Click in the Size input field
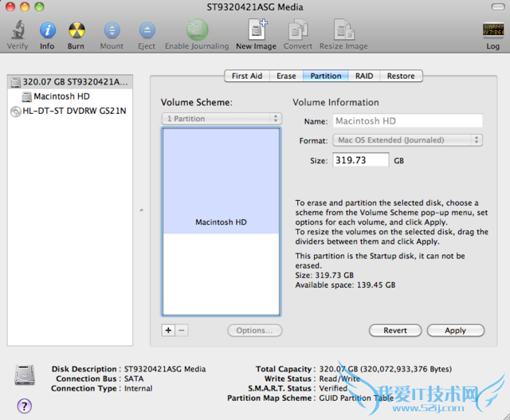 [x=359, y=160]
